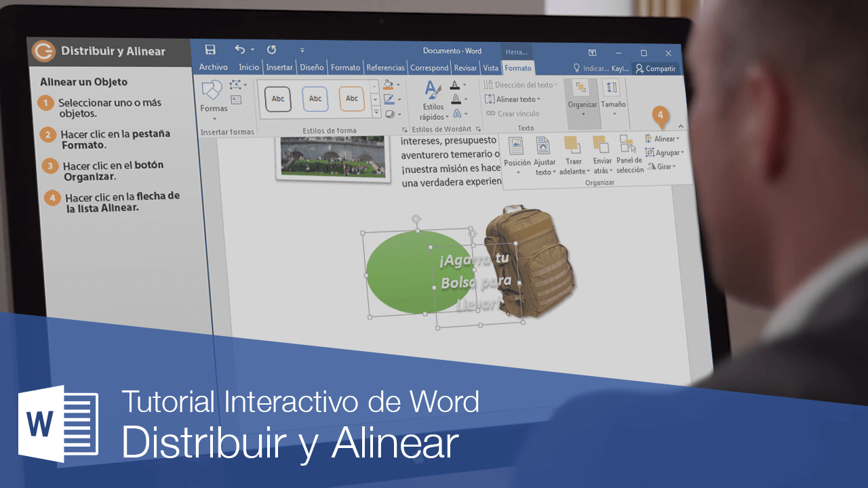Open the Girar rotate dropdown
The width and height of the screenshot is (868, 488).
tap(662, 167)
